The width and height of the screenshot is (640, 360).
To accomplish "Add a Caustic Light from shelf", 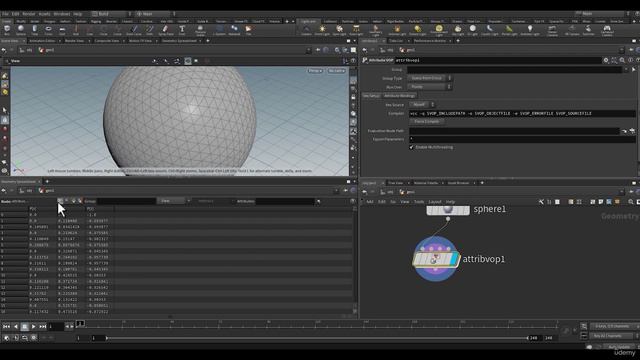I will point(489,30).
